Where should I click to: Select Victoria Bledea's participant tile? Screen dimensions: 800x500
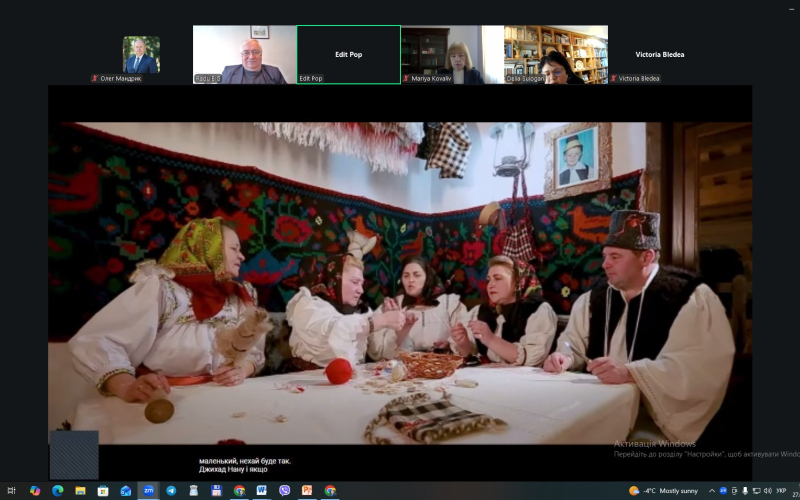(x=659, y=54)
